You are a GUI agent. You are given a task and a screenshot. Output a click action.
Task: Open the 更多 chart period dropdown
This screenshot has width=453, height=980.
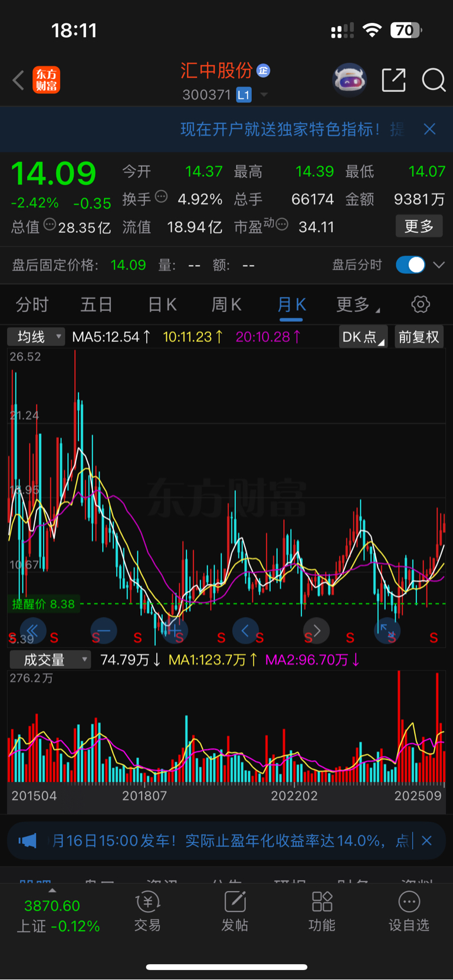pyautogui.click(x=357, y=305)
